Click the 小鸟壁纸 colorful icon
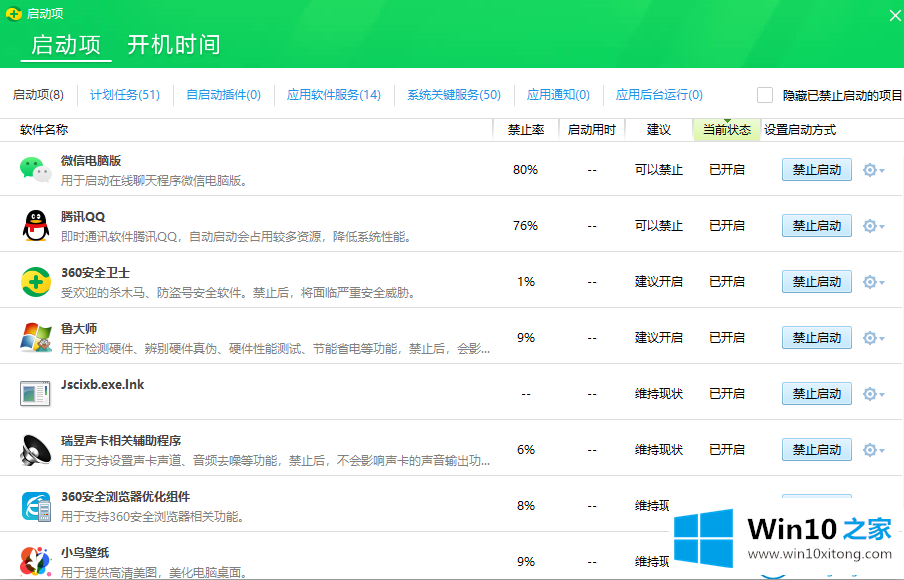The image size is (904, 580). 36,561
